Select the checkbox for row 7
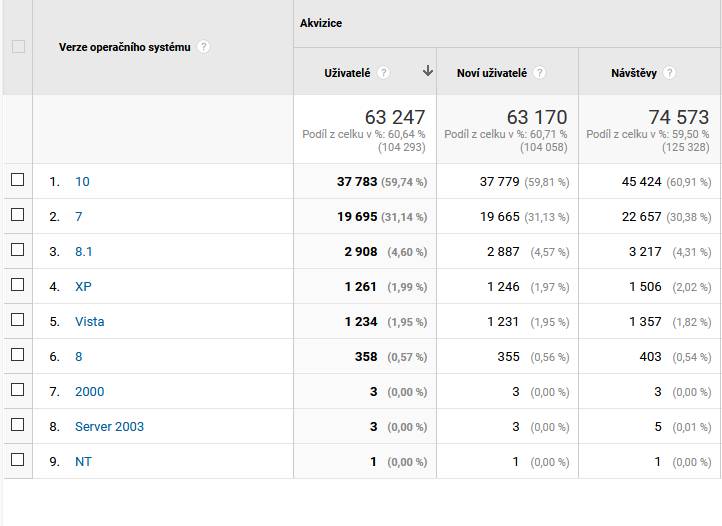722x526 pixels. click(x=17, y=215)
